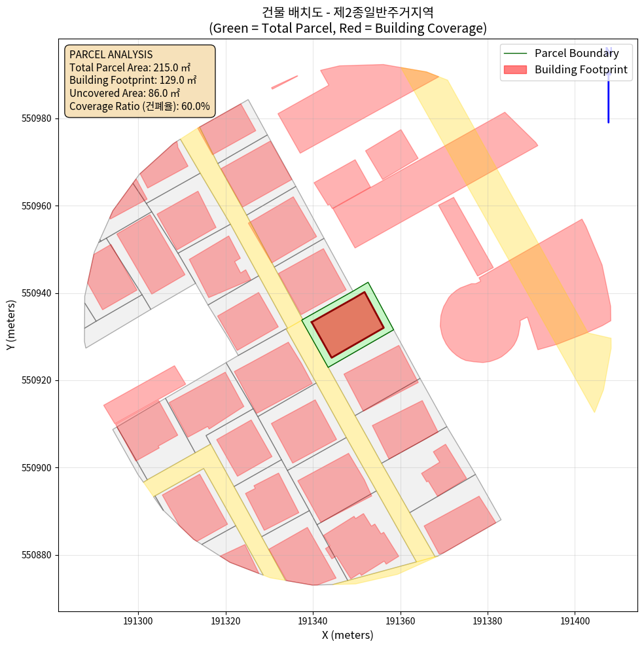The width and height of the screenshot is (644, 648).
Task: Click the small thin red sliver near the top
Action: (284, 82)
